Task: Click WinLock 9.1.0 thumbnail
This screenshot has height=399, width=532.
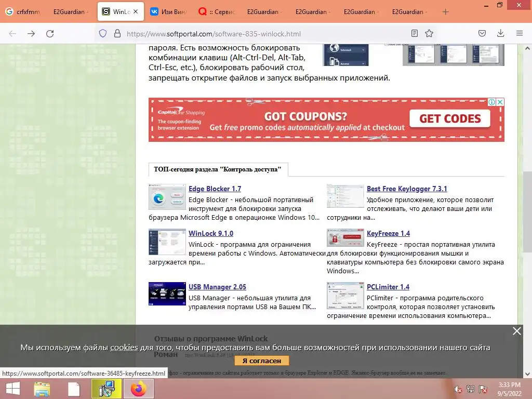Action: click(167, 242)
